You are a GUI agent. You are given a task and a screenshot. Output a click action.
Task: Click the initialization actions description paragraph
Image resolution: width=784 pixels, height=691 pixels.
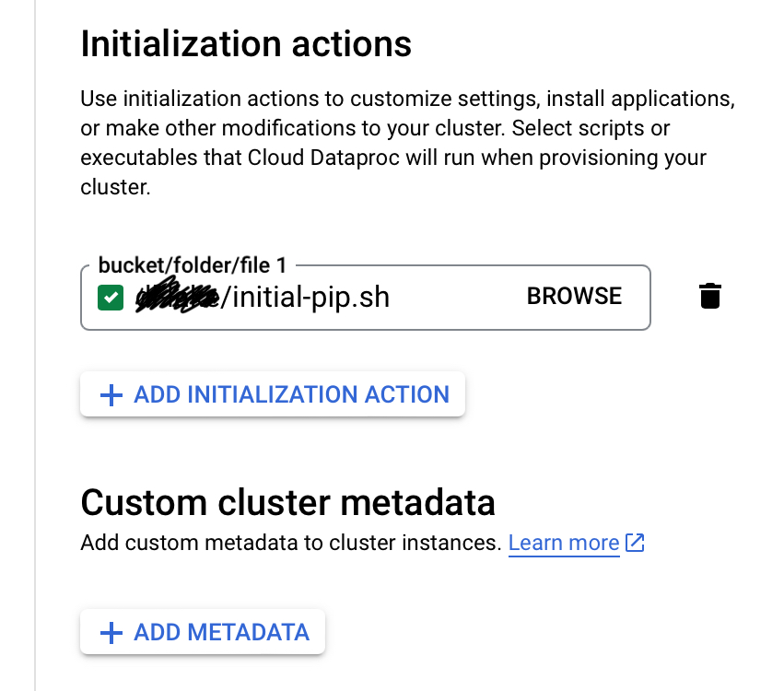pos(405,128)
